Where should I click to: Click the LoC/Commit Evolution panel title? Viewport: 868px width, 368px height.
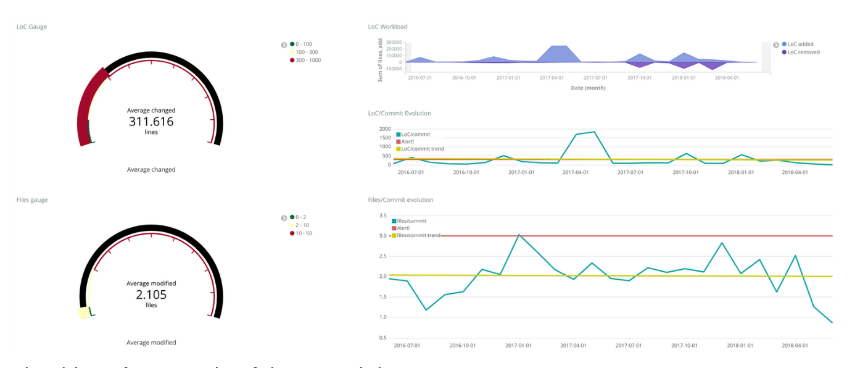[399, 114]
